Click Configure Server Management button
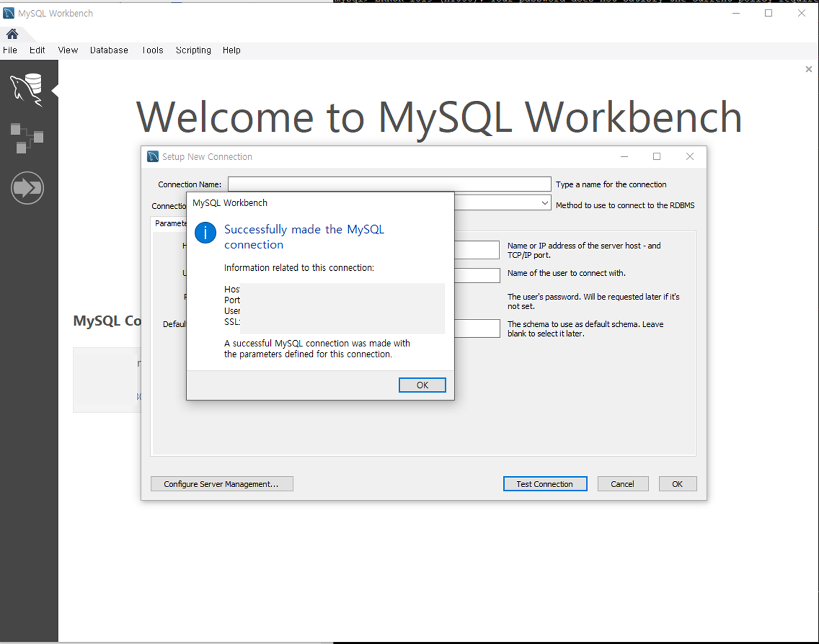This screenshot has height=644, width=819. pos(222,484)
